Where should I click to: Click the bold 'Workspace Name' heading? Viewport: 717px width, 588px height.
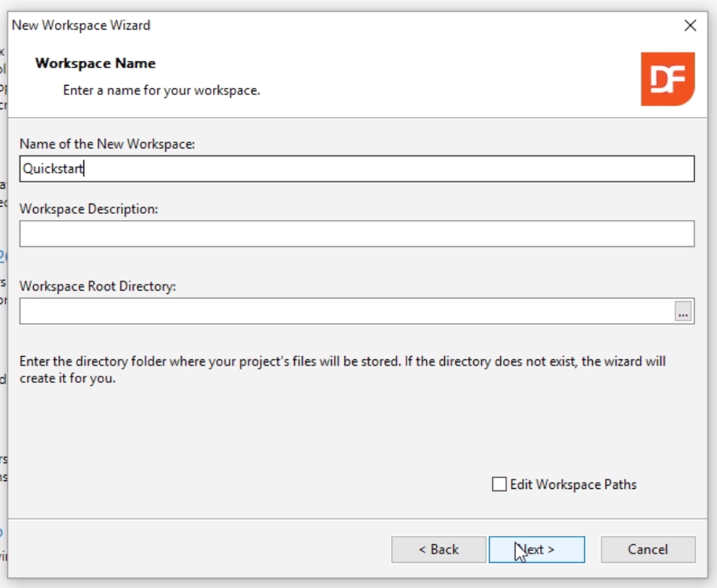pyautogui.click(x=95, y=64)
